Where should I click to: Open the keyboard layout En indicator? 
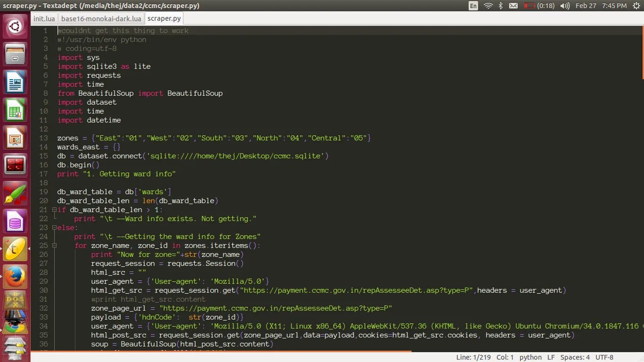click(473, 6)
